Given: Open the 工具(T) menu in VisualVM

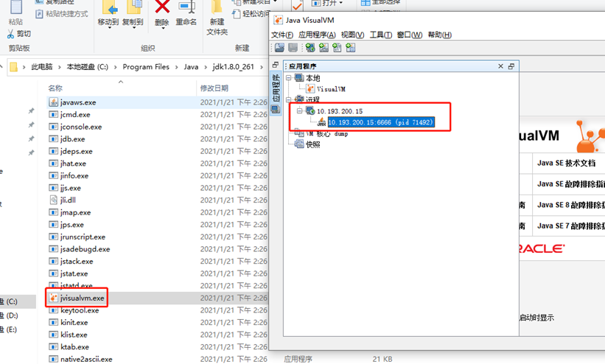Looking at the screenshot, I should pyautogui.click(x=380, y=35).
